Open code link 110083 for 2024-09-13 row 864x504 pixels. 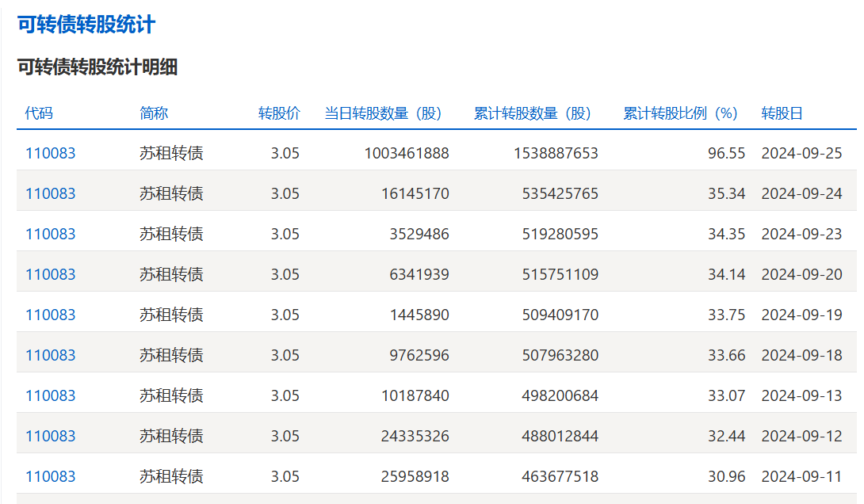(x=50, y=395)
